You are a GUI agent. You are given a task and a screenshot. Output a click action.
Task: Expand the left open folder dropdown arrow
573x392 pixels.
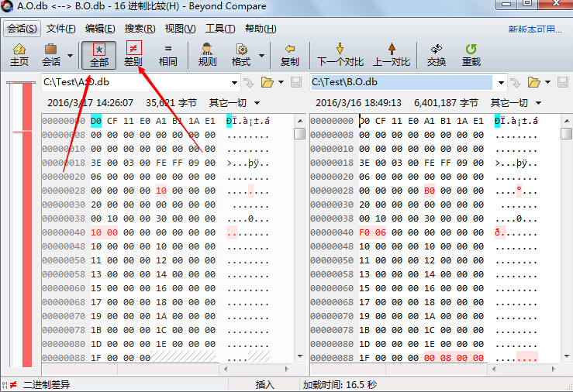click(281, 82)
